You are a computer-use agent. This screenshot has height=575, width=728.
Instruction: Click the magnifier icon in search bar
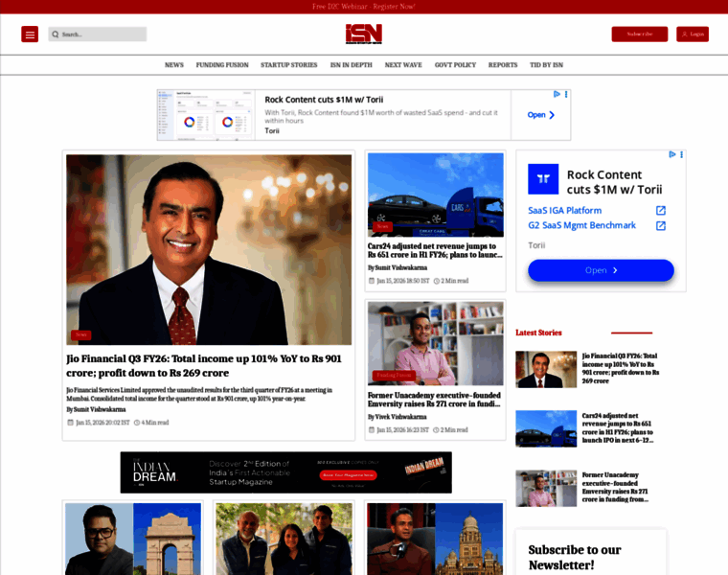(56, 34)
